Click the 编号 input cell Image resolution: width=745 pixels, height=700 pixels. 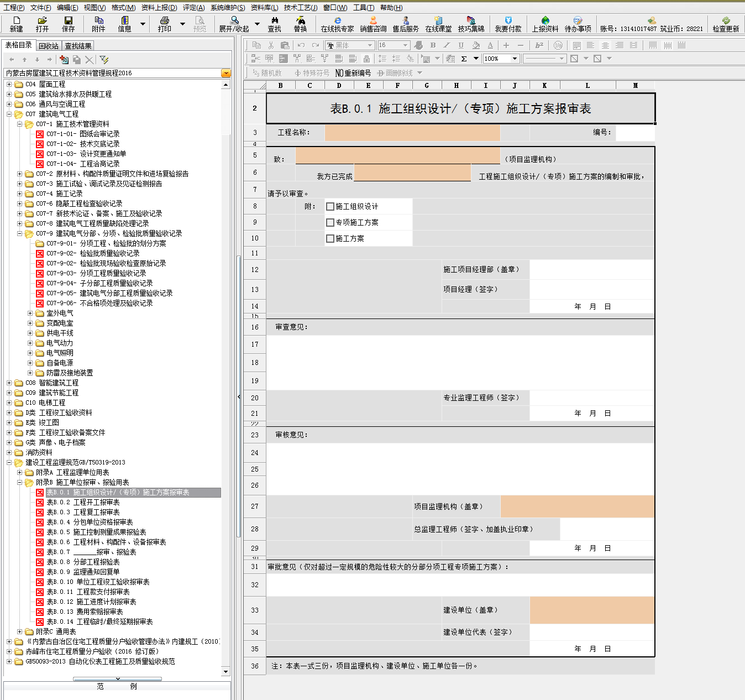coord(635,133)
